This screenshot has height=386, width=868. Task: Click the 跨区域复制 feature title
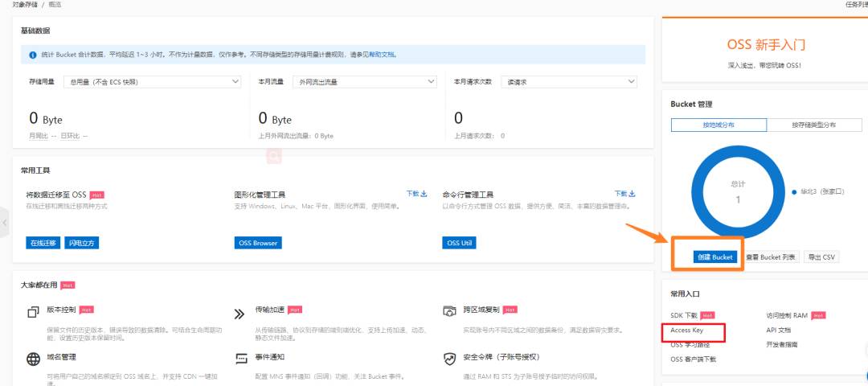[x=481, y=310]
